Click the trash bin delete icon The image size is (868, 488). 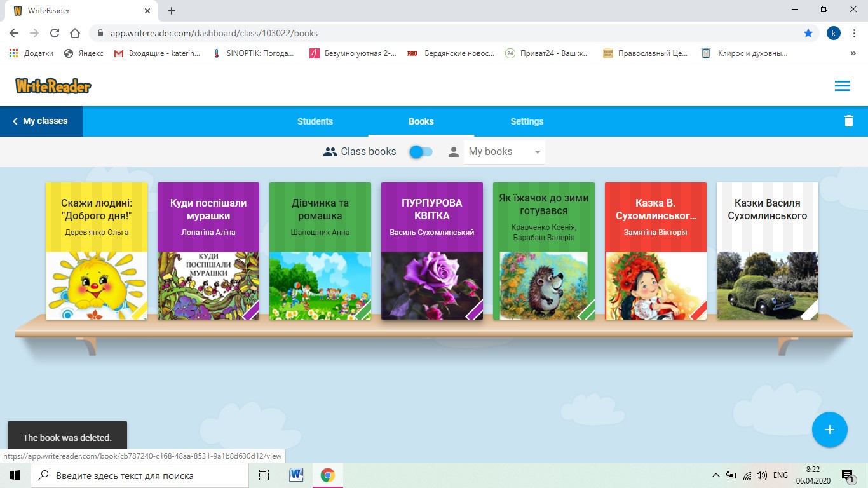[848, 121]
